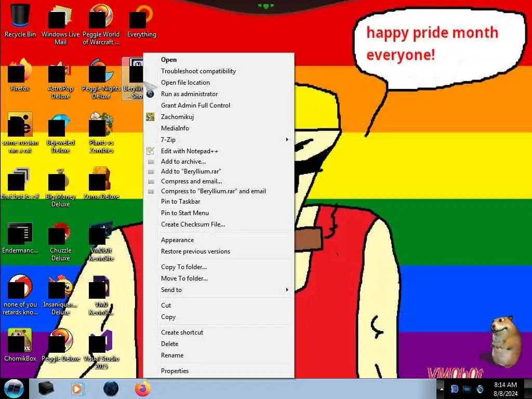Screen dimensions: 532x399
Task: Expand the Send to submenu
Action: (219, 290)
